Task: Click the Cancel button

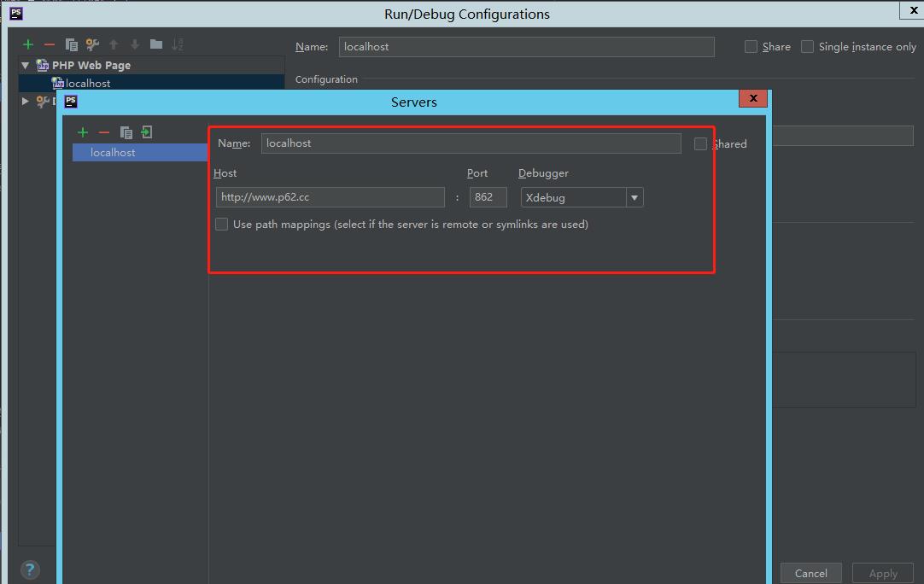Action: click(x=810, y=573)
